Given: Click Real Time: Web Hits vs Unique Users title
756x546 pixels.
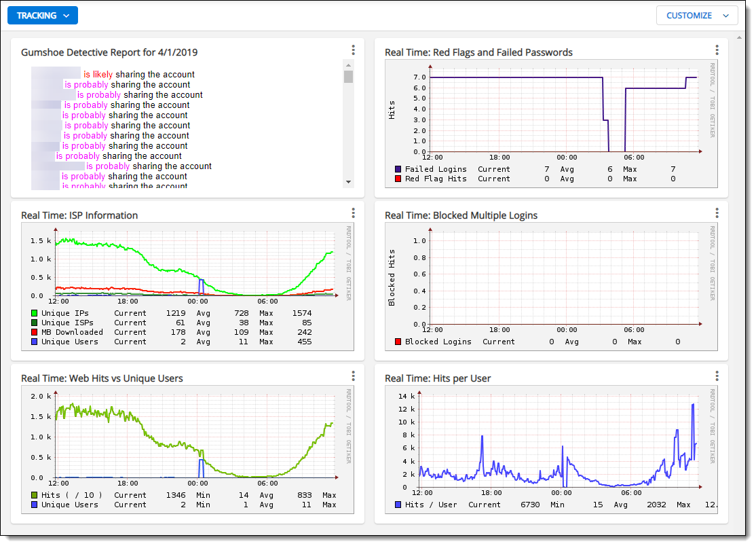Looking at the screenshot, I should pos(102,379).
